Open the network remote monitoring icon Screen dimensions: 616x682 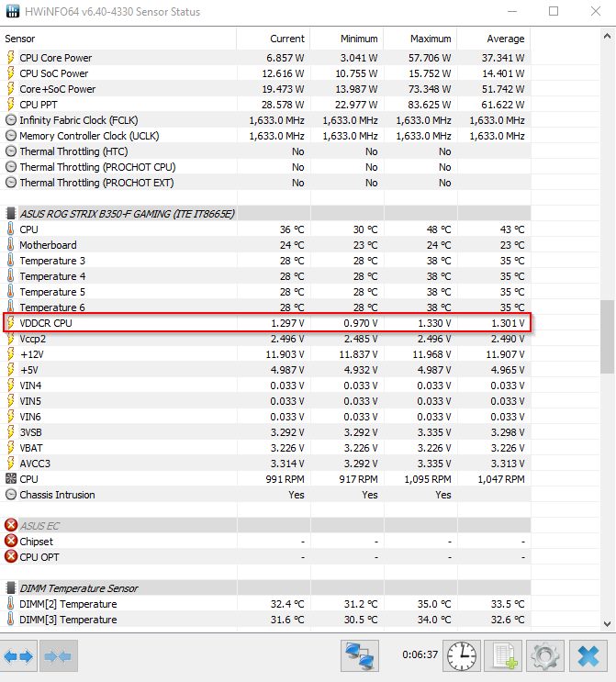pyautogui.click(x=359, y=656)
